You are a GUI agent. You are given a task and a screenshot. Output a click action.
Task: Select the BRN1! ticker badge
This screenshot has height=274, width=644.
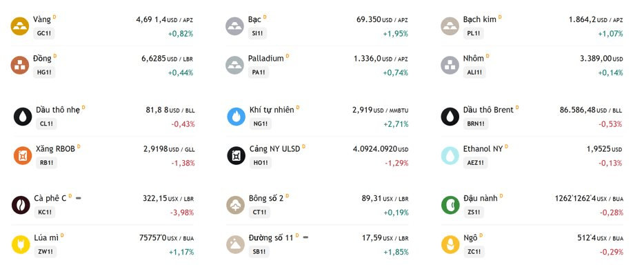(476, 124)
